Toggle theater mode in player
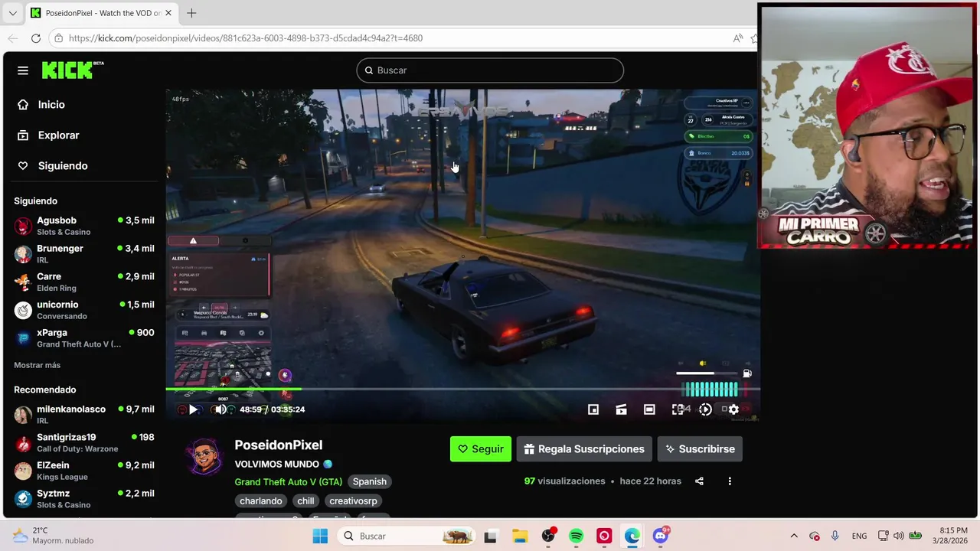This screenshot has height=551, width=980. (x=649, y=409)
